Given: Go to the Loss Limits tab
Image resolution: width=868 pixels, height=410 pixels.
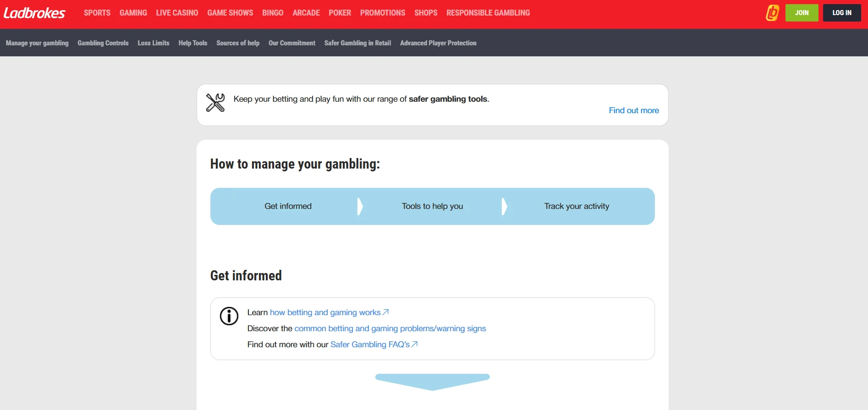Looking at the screenshot, I should tap(154, 43).
